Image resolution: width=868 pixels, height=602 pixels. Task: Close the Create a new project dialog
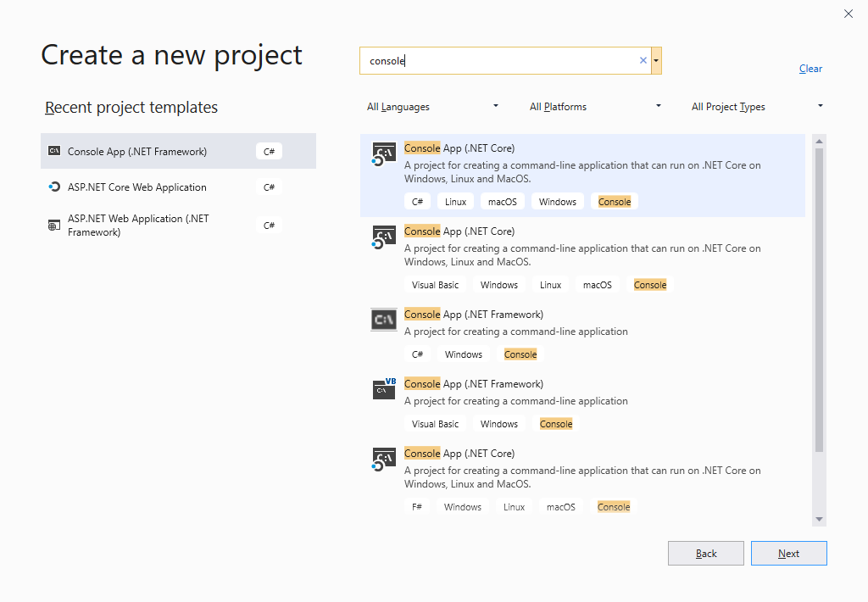tap(848, 14)
